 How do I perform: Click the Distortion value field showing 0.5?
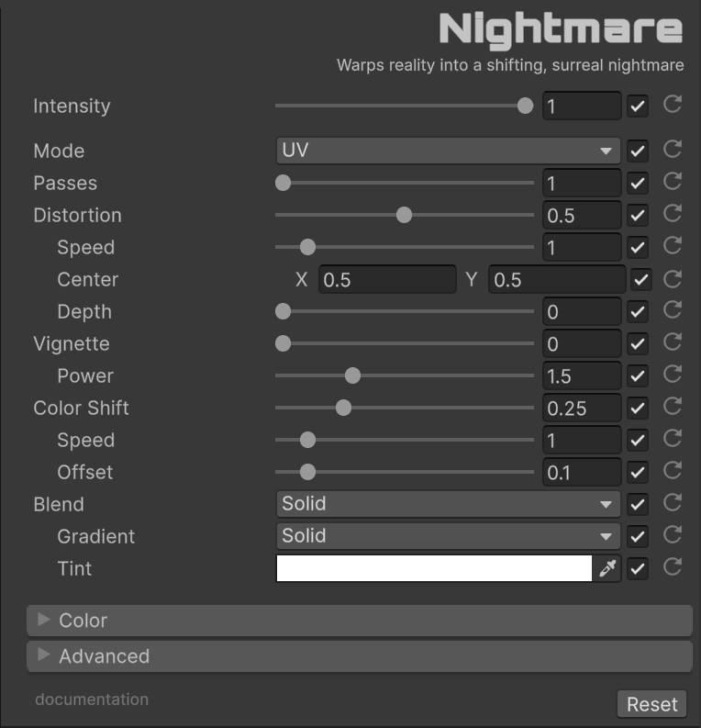[x=582, y=215]
